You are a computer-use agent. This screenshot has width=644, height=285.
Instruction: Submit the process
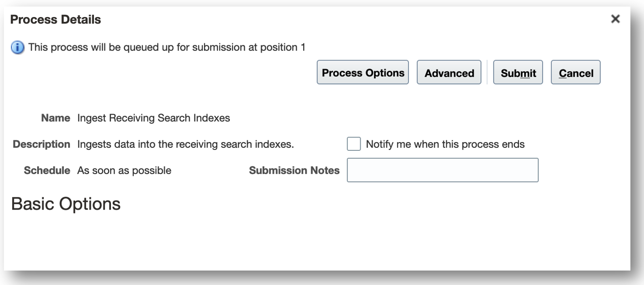coord(518,73)
